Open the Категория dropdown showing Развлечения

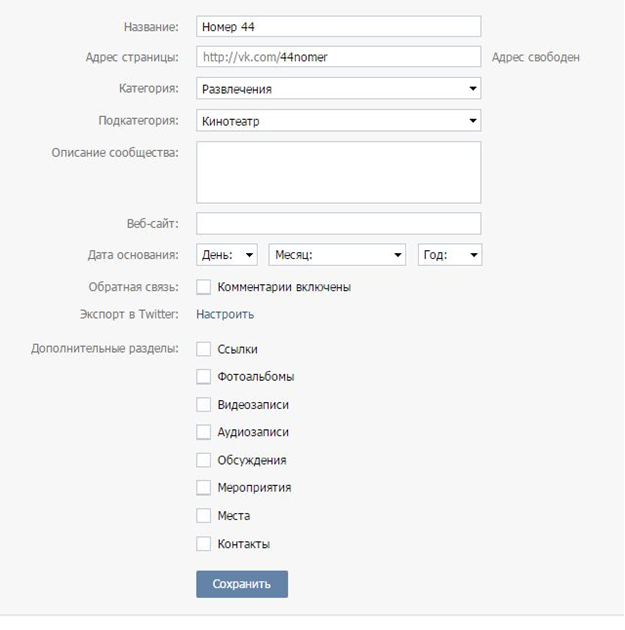(x=339, y=88)
